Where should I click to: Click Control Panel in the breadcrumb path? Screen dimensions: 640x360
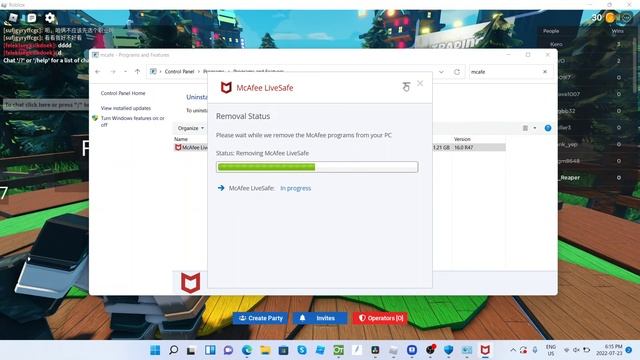[x=179, y=71]
